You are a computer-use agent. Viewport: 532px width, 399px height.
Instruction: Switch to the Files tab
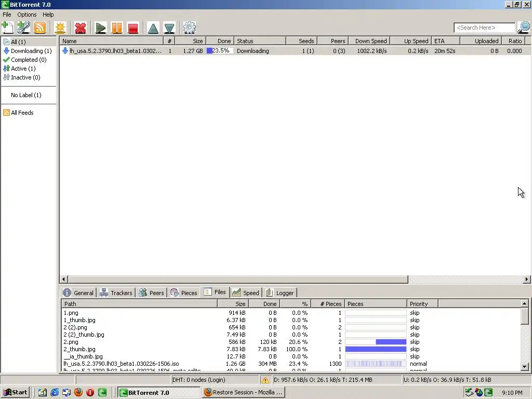pos(215,292)
